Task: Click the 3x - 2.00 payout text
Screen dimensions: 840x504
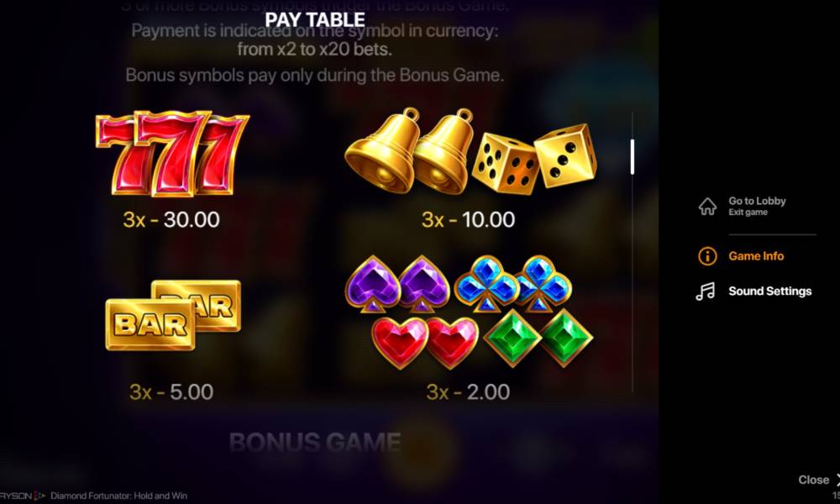Action: click(468, 392)
